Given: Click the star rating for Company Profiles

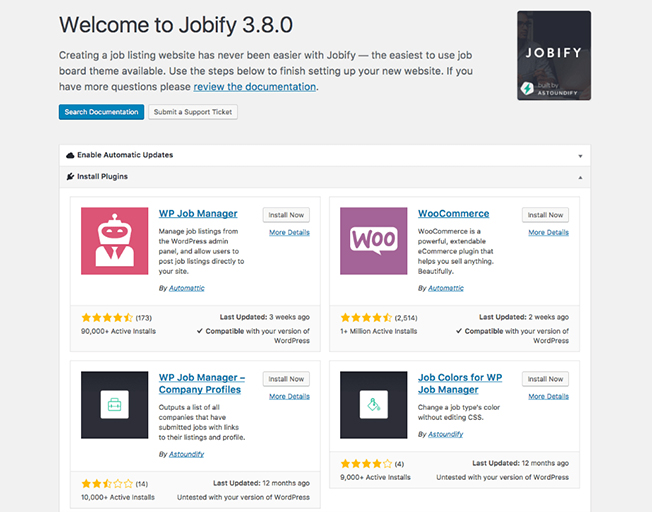Looking at the screenshot, I should 107,484.
